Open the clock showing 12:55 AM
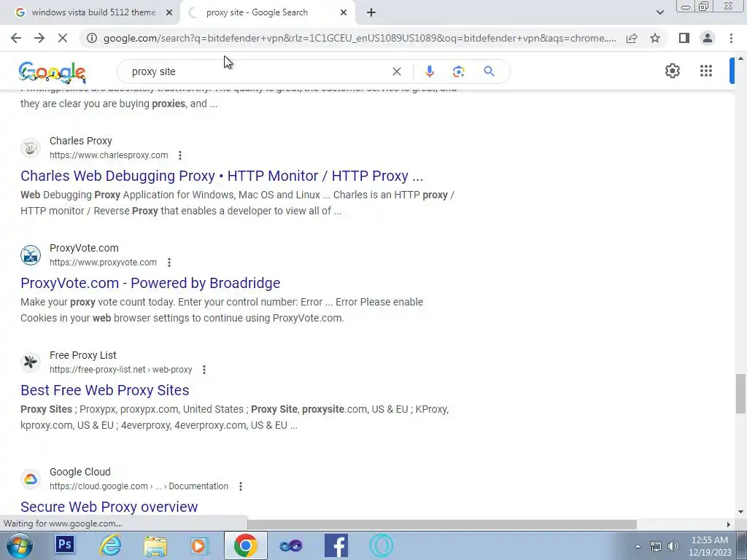The image size is (747, 560). (x=710, y=546)
